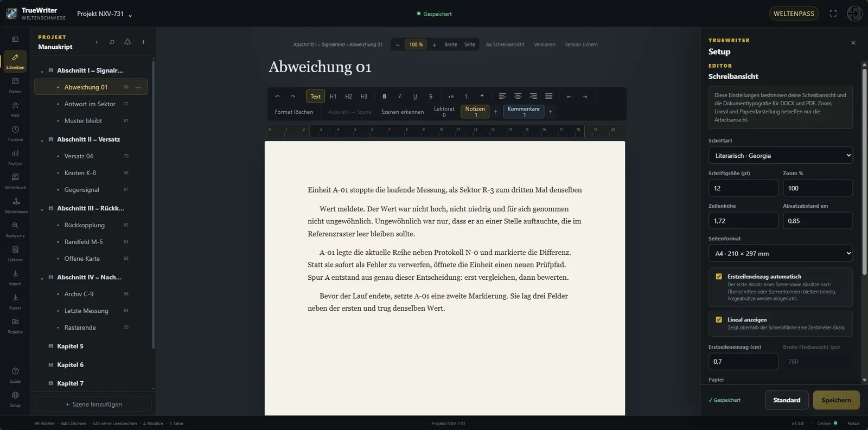The height and width of the screenshot is (430, 868).
Task: Open the Schriftart dropdown
Action: pos(780,156)
